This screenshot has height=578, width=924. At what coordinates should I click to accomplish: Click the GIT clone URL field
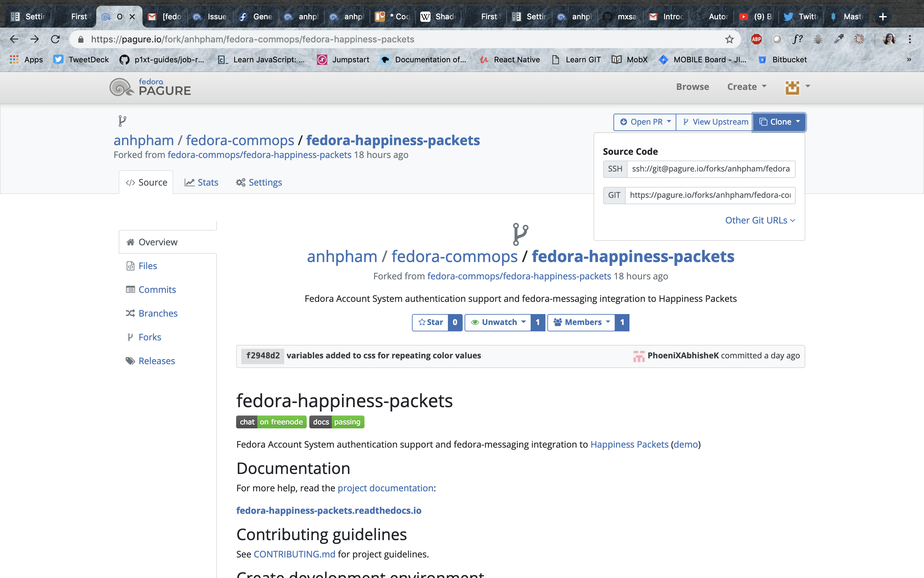click(710, 195)
